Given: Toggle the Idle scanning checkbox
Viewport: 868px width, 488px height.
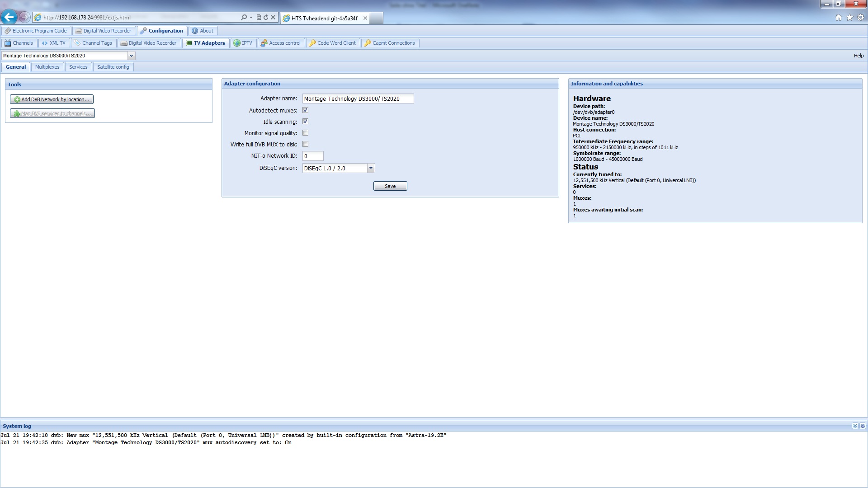Looking at the screenshot, I should point(306,122).
